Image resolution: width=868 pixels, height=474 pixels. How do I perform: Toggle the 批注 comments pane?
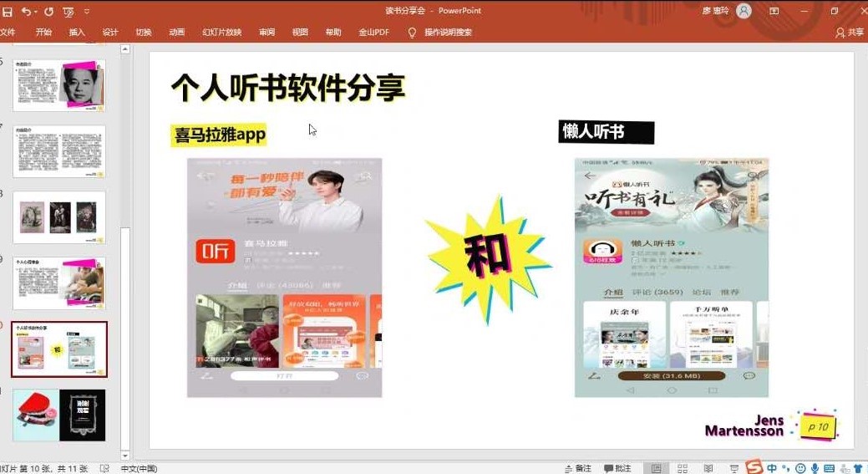[617, 468]
